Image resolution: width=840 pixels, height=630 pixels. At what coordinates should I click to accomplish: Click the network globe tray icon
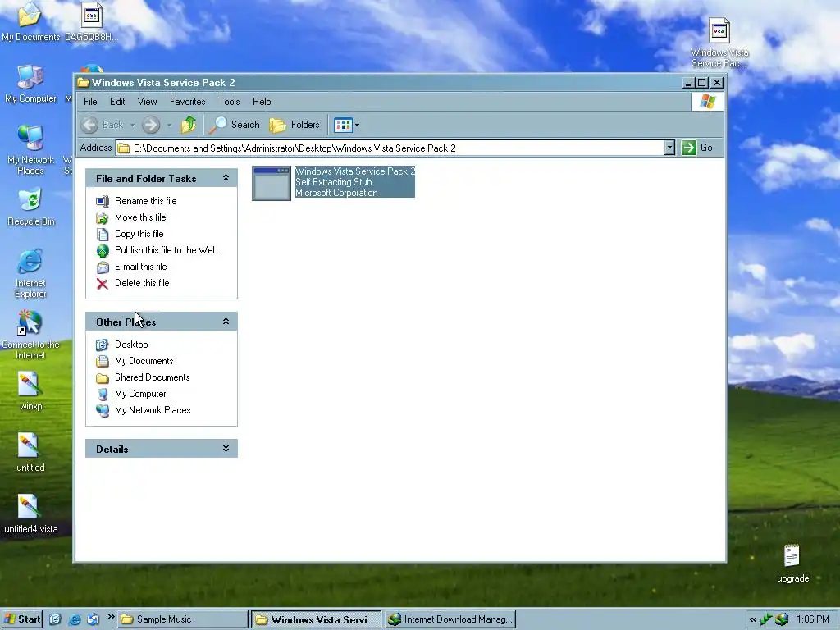(782, 620)
